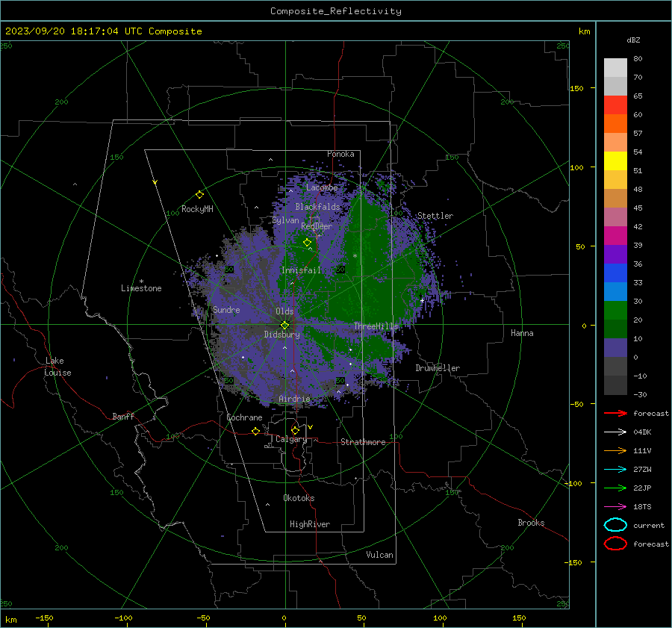Select the orange 111V arrow icon
Image resolution: width=672 pixels, height=628 pixels.
pos(615,450)
